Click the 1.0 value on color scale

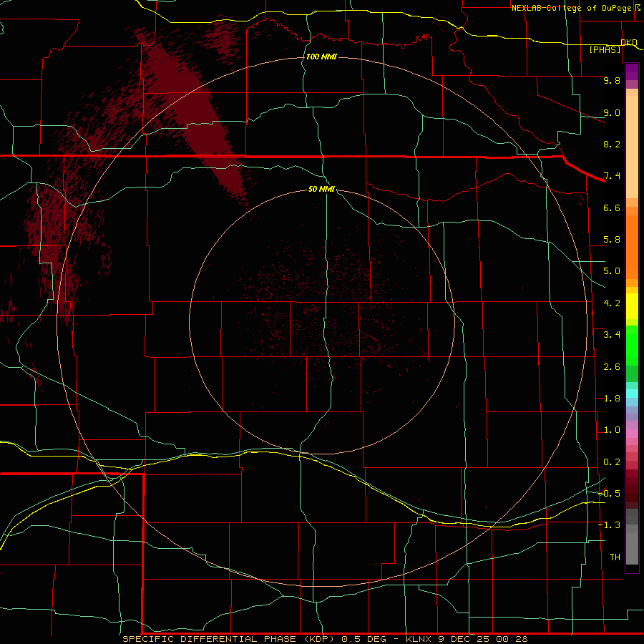click(x=612, y=430)
